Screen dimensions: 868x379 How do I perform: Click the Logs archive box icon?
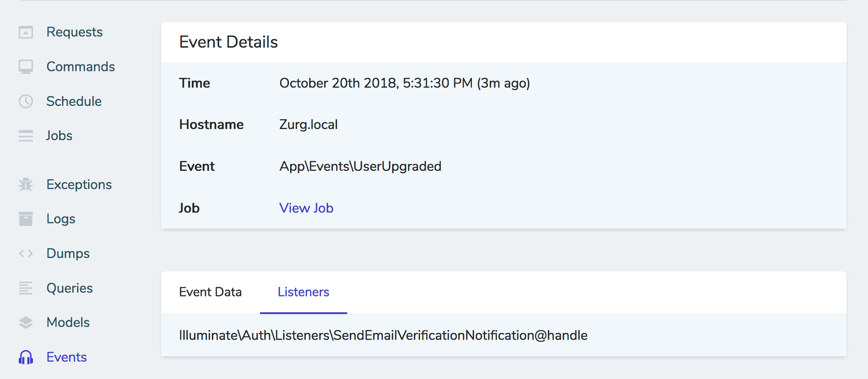pos(26,219)
